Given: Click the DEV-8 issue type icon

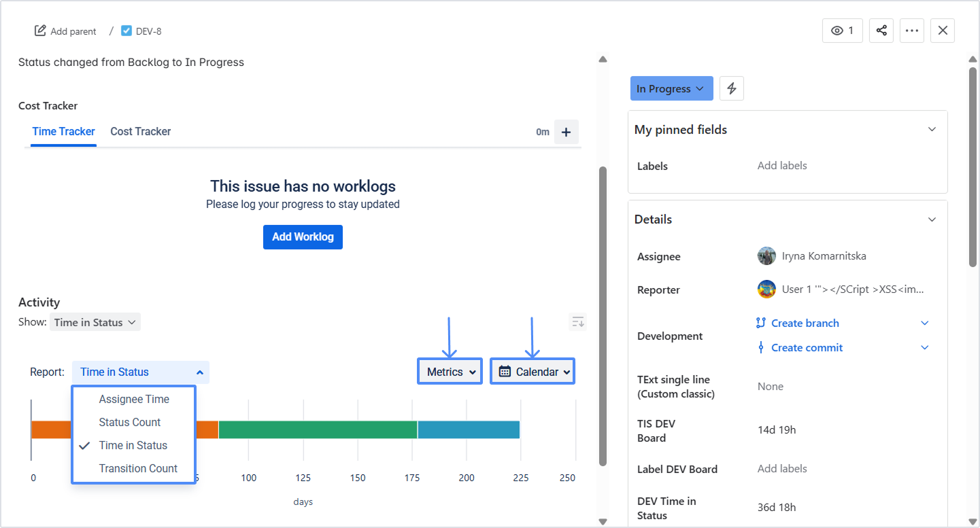Looking at the screenshot, I should pyautogui.click(x=126, y=31).
